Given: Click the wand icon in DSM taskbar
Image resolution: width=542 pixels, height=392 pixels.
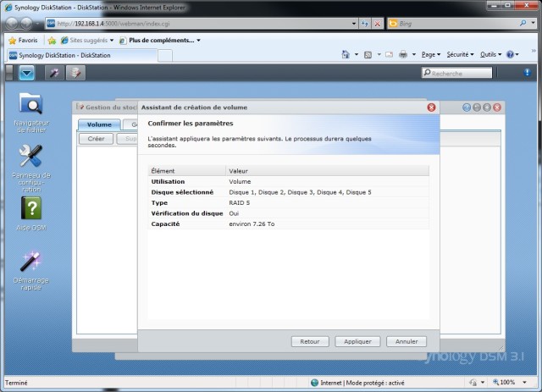Looking at the screenshot, I should coord(53,74).
